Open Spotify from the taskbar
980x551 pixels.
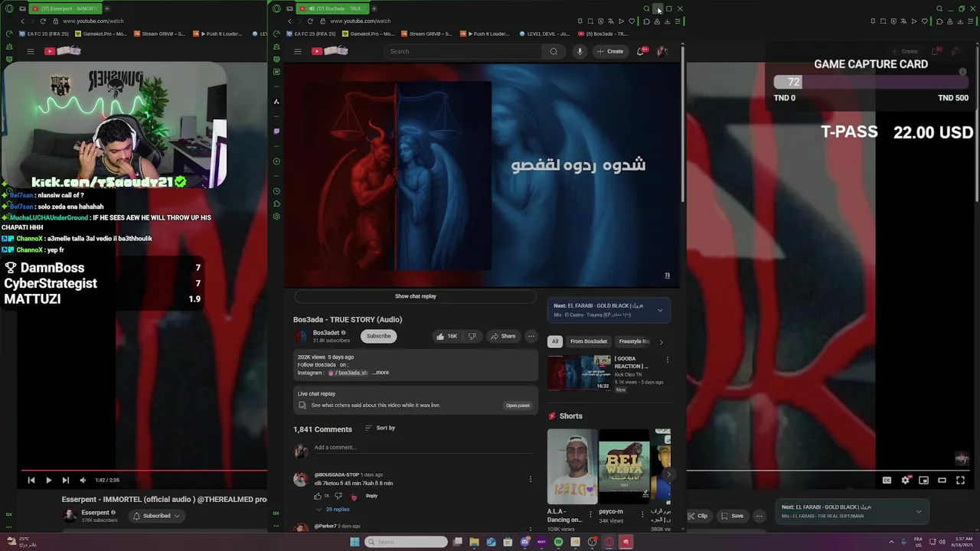(x=558, y=542)
